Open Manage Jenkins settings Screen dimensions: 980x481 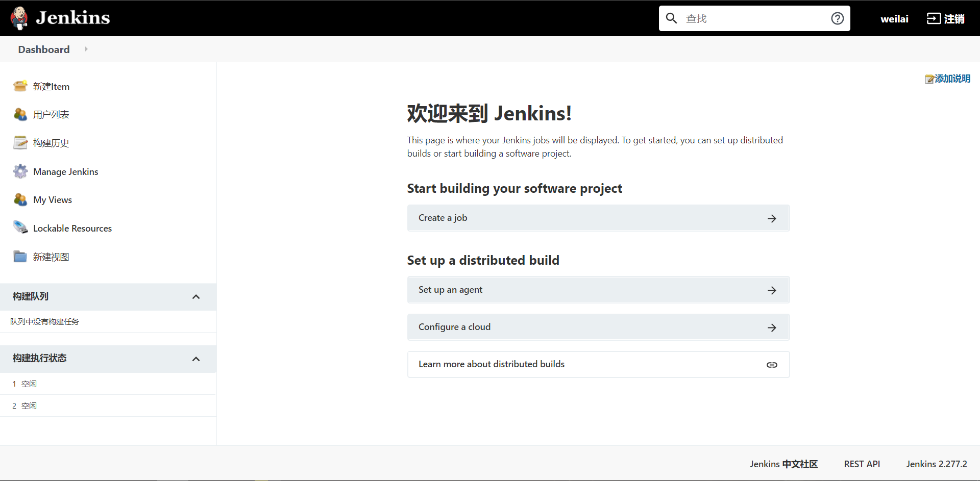pyautogui.click(x=65, y=171)
